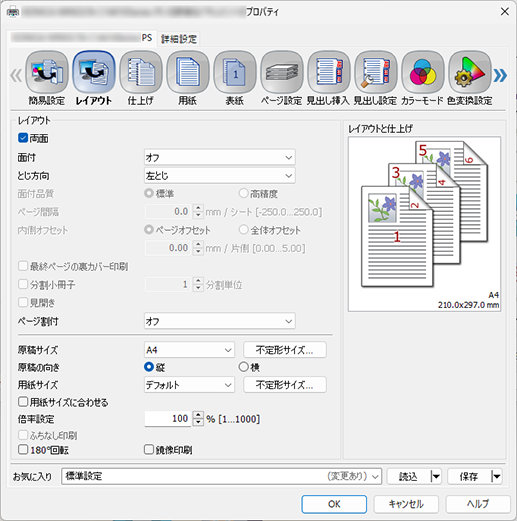Click the 倍率設定 100 percent field
This screenshot has width=517, height=521.
click(x=168, y=419)
